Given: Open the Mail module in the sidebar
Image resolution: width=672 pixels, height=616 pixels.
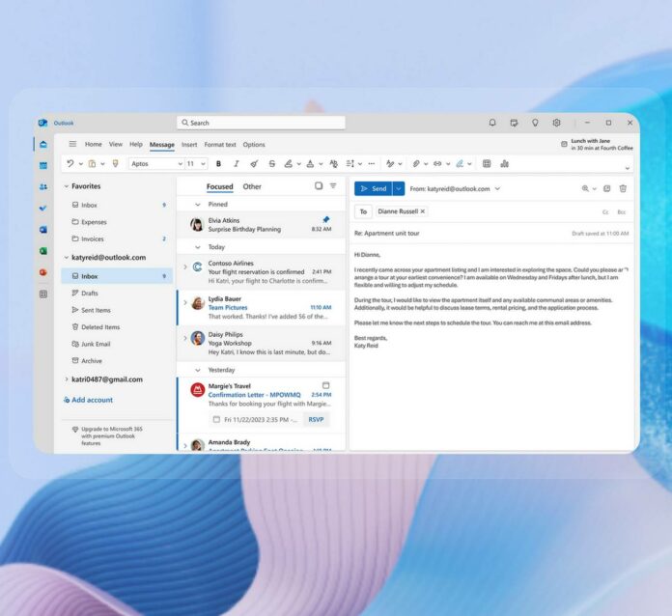Looking at the screenshot, I should tap(43, 145).
